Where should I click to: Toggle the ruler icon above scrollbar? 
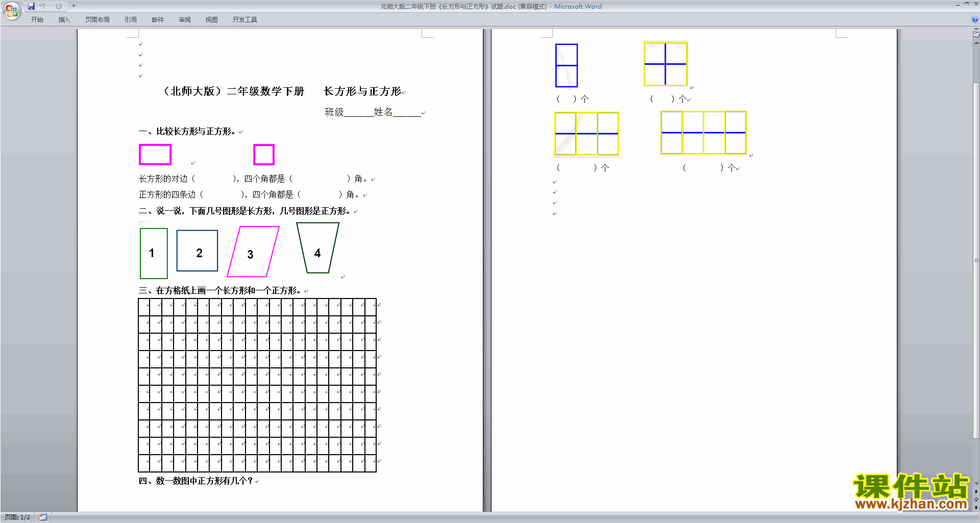pyautogui.click(x=976, y=35)
